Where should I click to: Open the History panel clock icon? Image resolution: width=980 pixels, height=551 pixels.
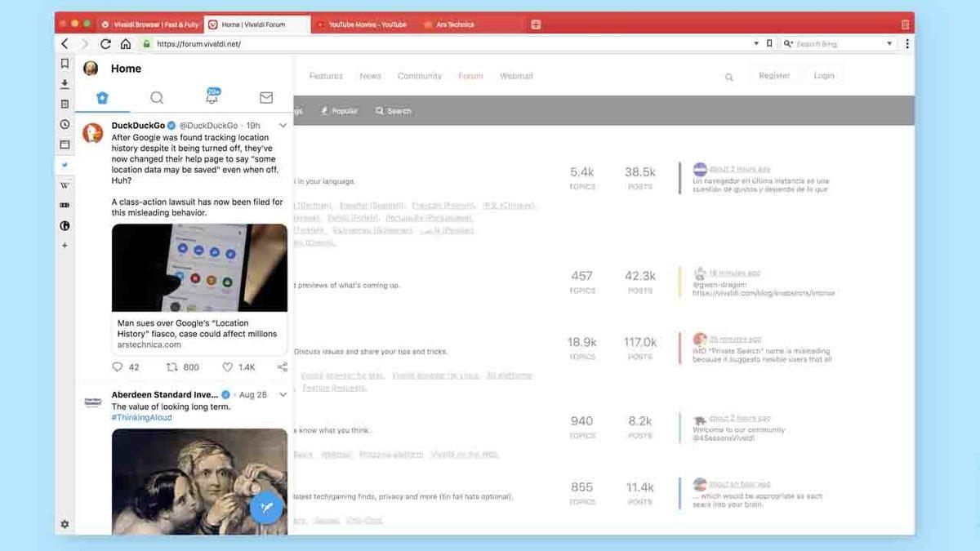tap(65, 124)
